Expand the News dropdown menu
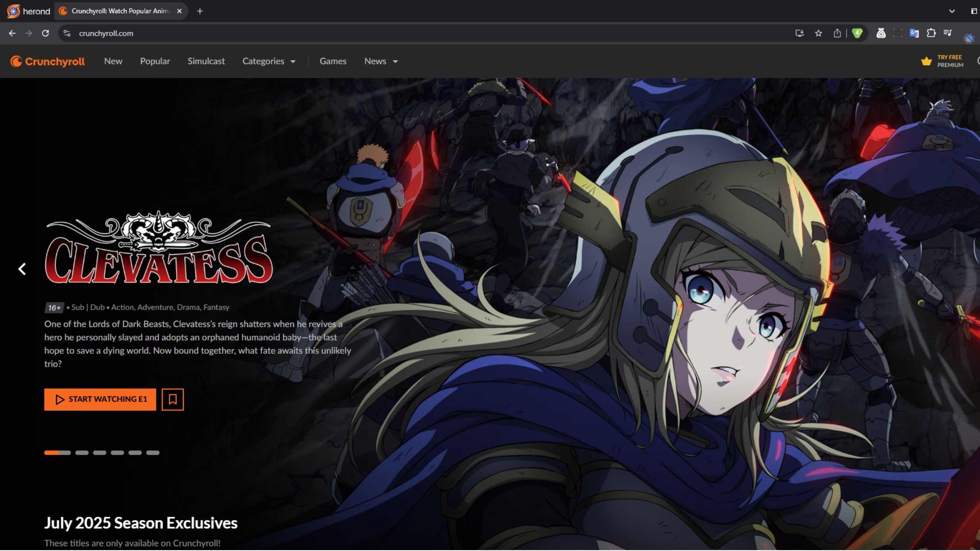Viewport: 980px width, 551px height. pyautogui.click(x=381, y=61)
